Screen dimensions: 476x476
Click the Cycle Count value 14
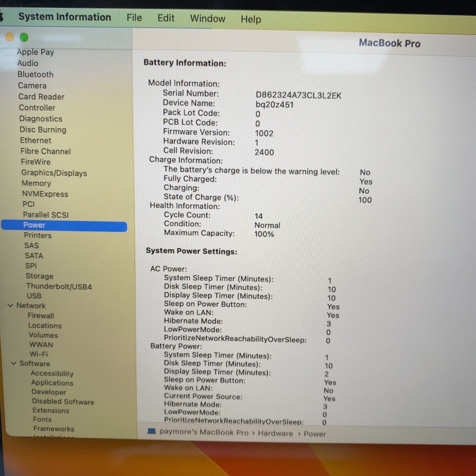[259, 216]
